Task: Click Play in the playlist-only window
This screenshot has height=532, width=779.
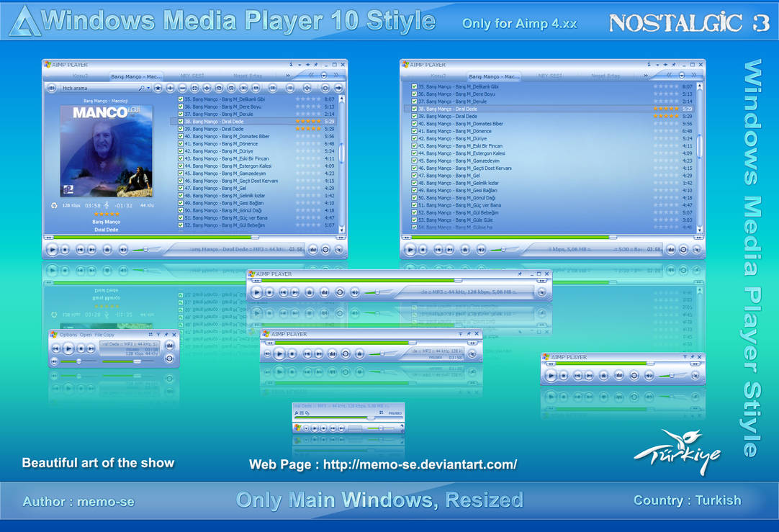Action: [x=410, y=249]
